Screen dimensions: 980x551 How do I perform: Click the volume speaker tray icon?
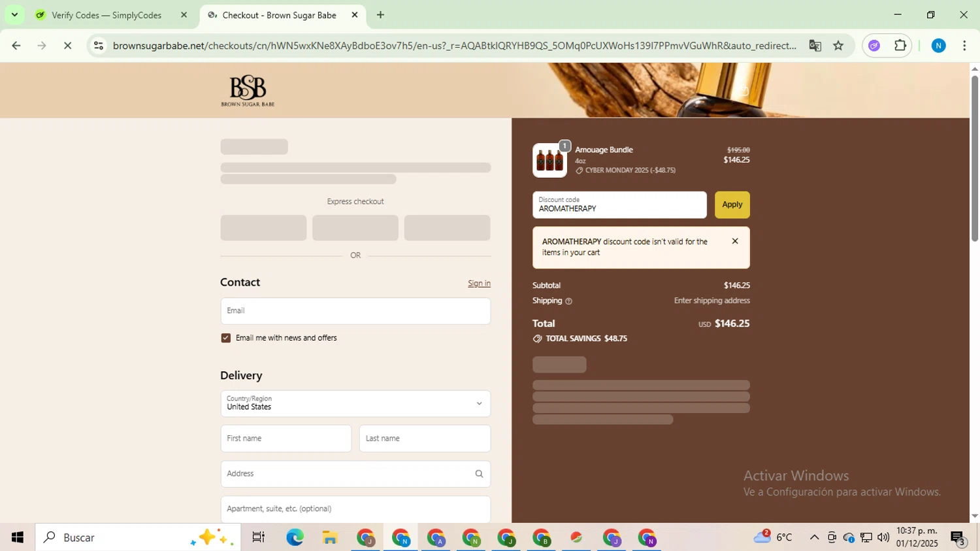point(883,537)
